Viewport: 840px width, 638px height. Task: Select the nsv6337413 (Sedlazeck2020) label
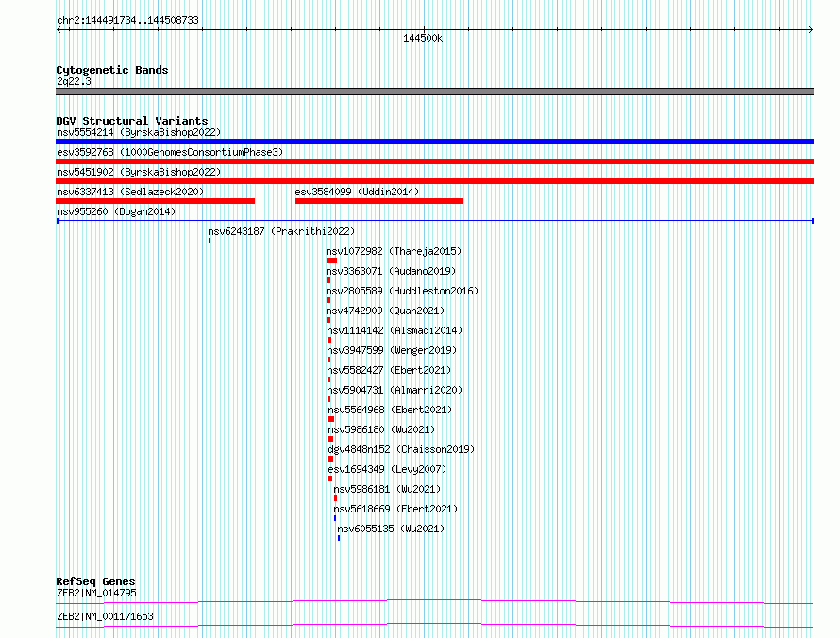tap(130, 192)
